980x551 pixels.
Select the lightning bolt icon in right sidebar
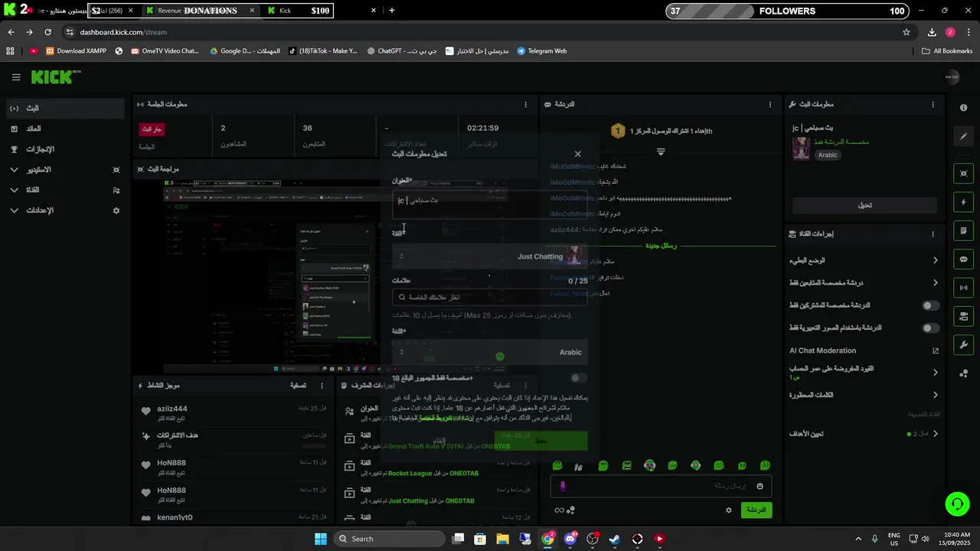pyautogui.click(x=964, y=202)
